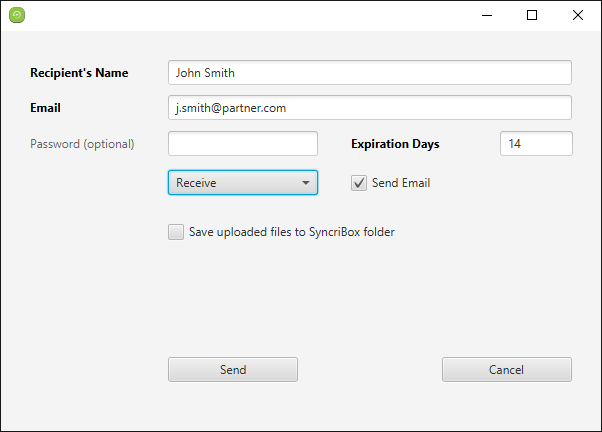Click the Password (optional) label

[82, 144]
